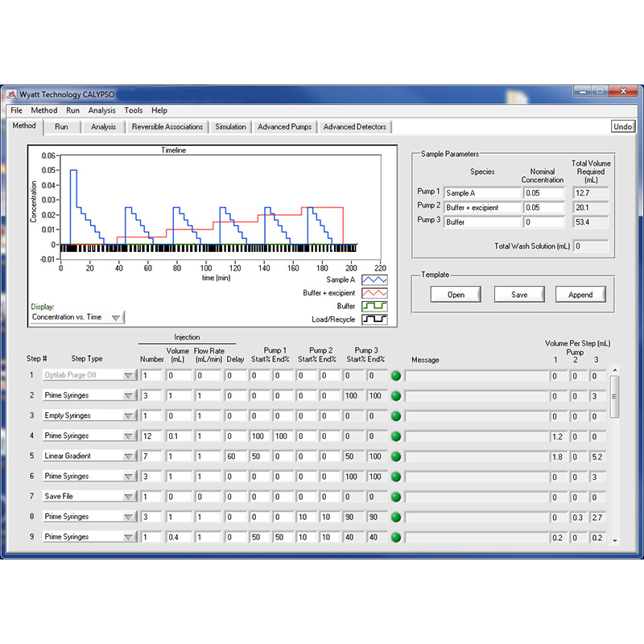Click the step list scrollbar down arrow
The height and width of the screenshot is (644, 644).
(615, 541)
